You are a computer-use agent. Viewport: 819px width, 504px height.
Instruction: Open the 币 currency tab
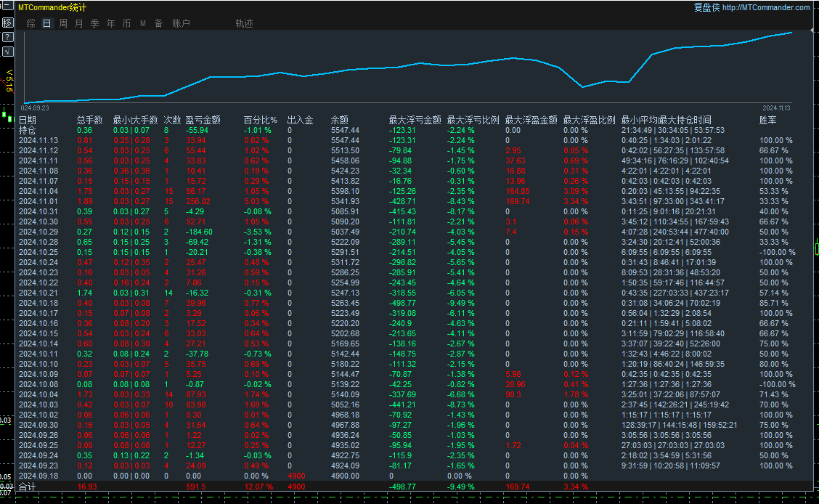[x=126, y=23]
